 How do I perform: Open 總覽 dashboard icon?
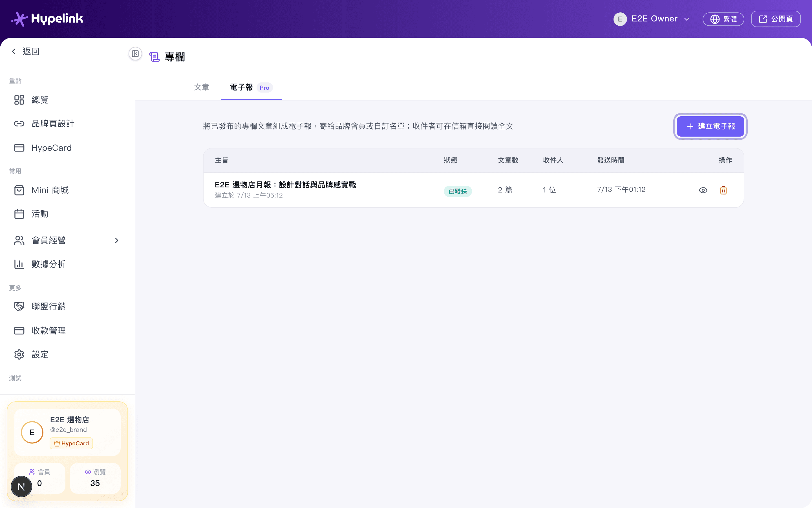click(x=19, y=100)
